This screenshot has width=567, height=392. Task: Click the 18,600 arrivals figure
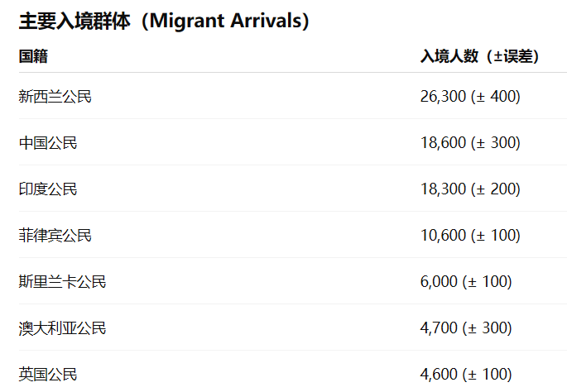click(444, 143)
